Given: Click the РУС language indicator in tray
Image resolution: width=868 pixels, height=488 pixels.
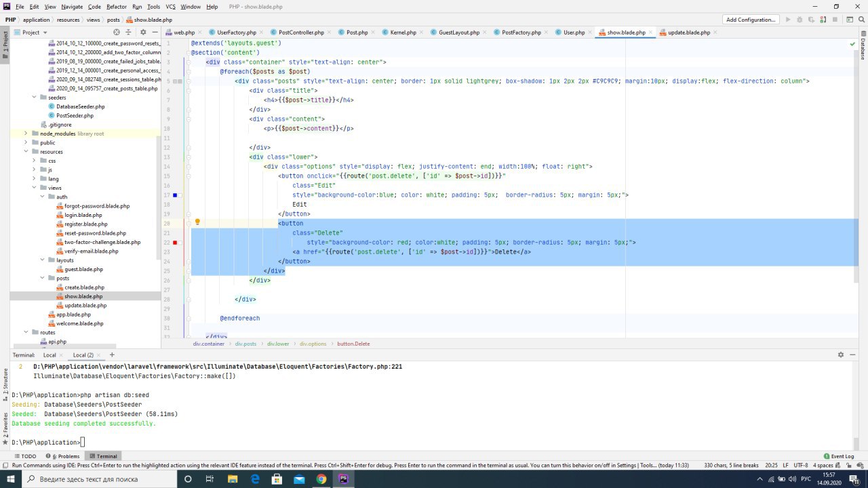Looking at the screenshot, I should [806, 479].
